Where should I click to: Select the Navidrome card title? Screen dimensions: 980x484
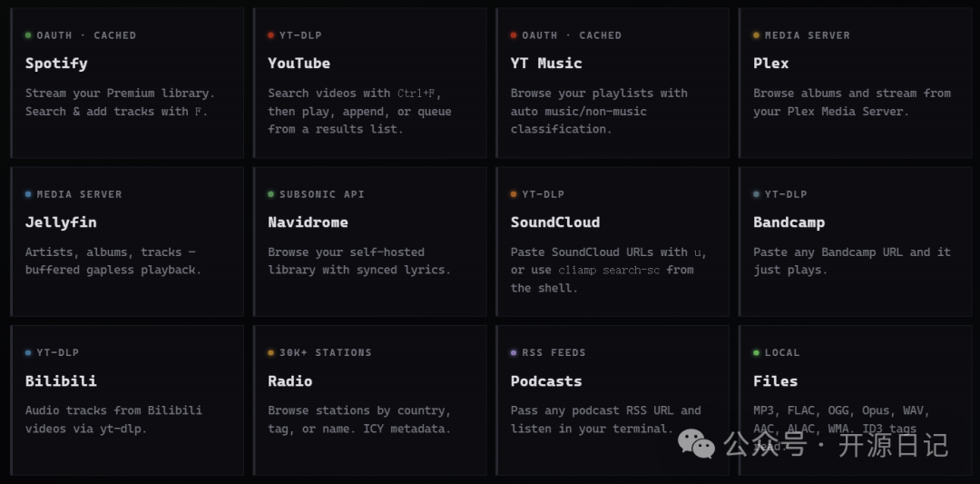pos(309,222)
